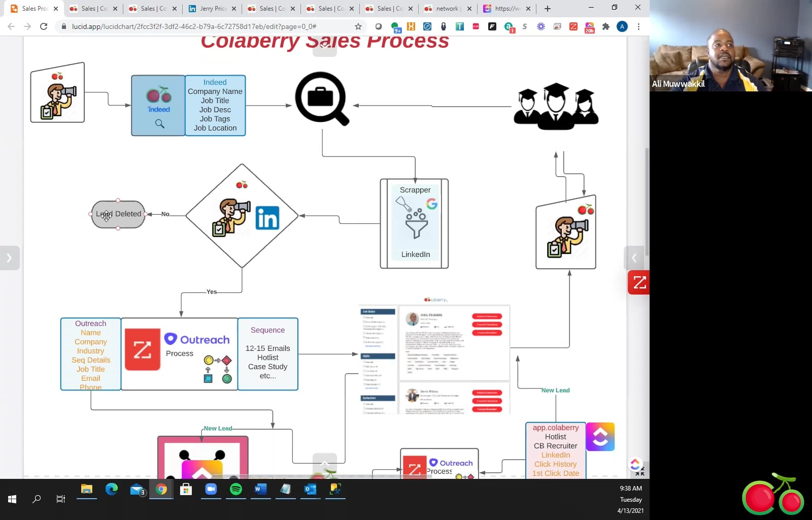Open Spotify from the taskbar
This screenshot has height=520, width=812.
(236, 490)
